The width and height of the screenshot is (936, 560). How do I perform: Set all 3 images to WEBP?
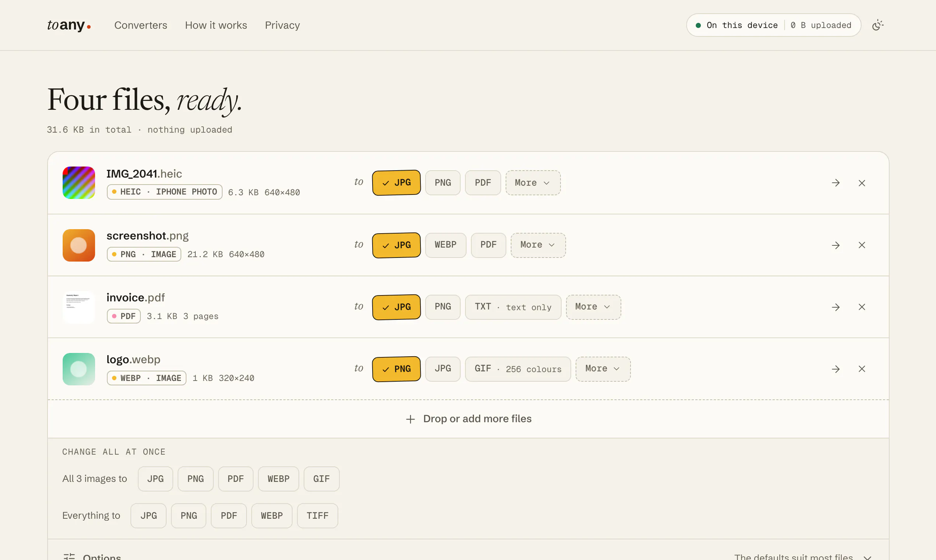tap(279, 479)
